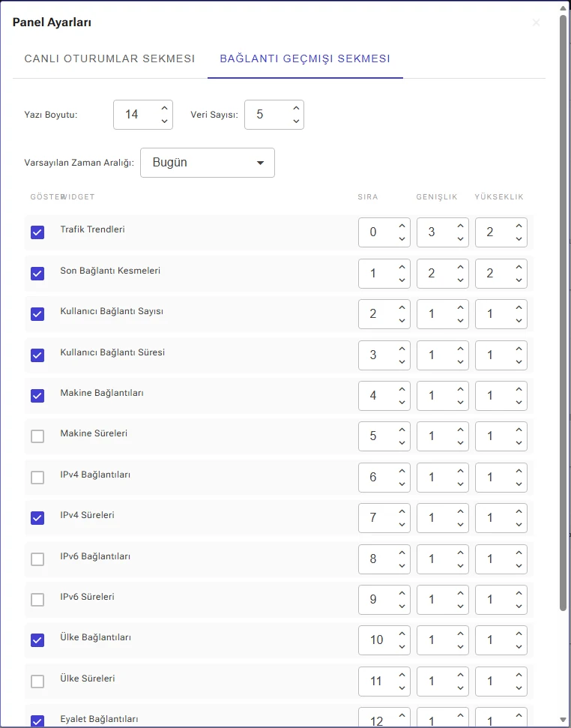Decrease Sıra for Son Bağlantı Kesmeleri

(x=402, y=280)
